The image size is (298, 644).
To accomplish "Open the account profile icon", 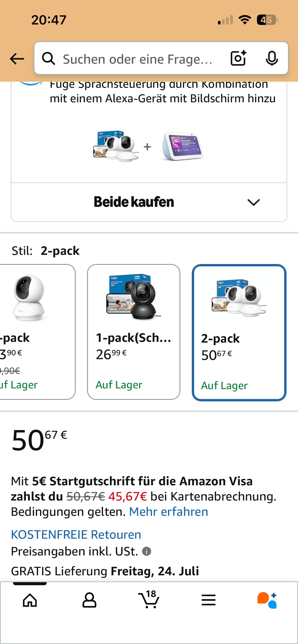I will pyautogui.click(x=89, y=600).
